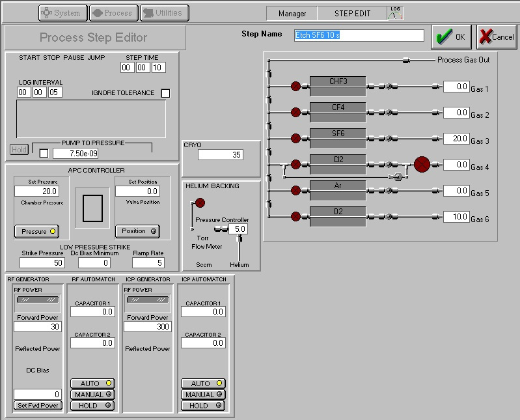Click the Gas 1 flow field
The image size is (520, 420).
click(456, 87)
